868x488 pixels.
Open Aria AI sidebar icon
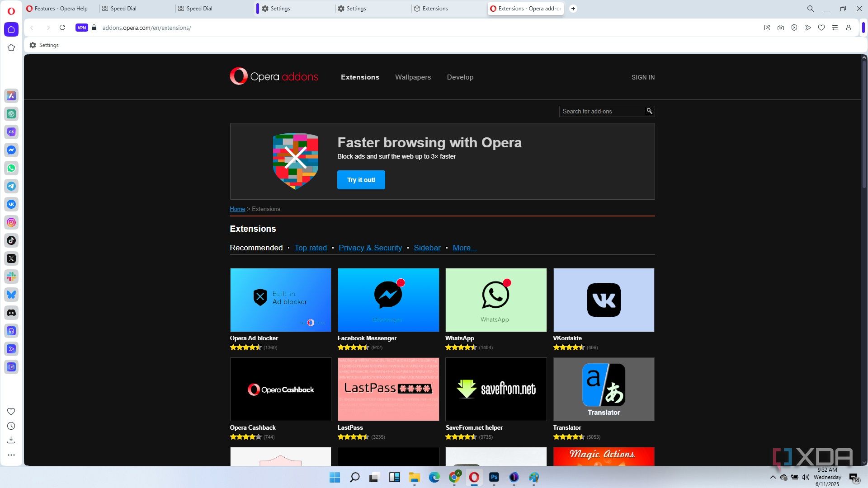point(11,96)
